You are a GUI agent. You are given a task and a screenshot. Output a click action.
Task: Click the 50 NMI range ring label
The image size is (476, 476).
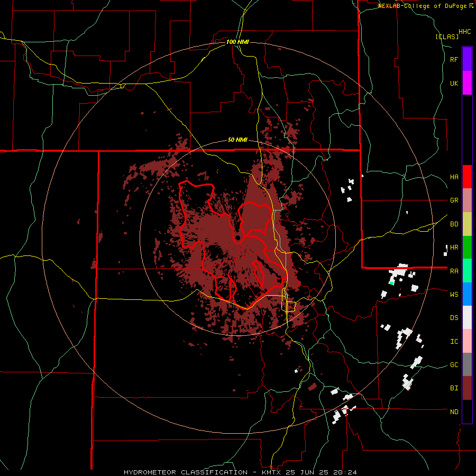[x=237, y=140]
